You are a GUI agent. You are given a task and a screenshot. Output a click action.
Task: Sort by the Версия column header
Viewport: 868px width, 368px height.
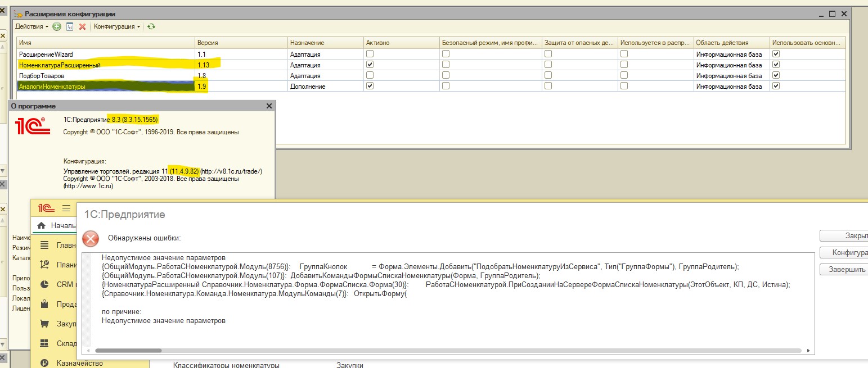[x=241, y=43]
